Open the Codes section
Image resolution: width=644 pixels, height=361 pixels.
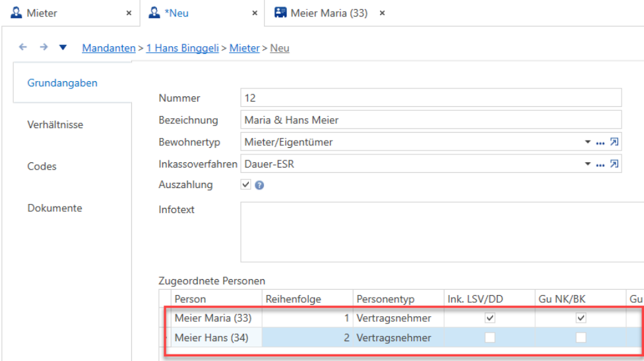coord(42,166)
